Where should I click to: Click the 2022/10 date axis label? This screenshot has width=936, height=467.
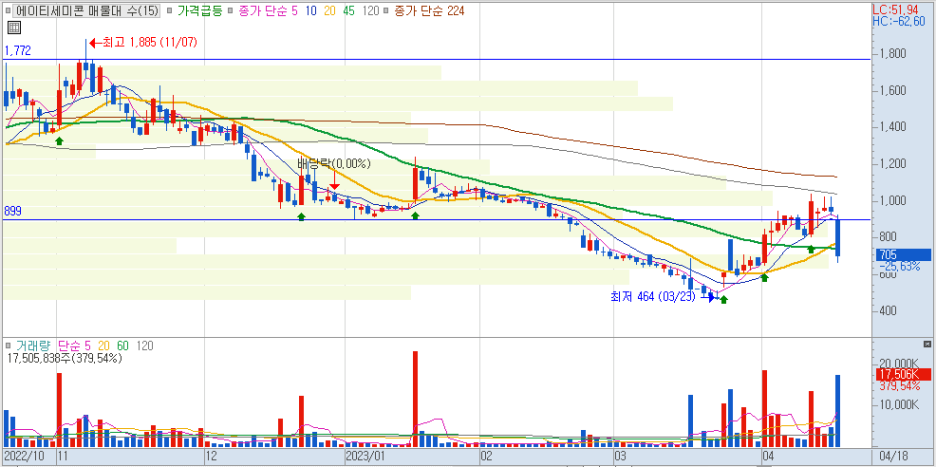coord(24,455)
